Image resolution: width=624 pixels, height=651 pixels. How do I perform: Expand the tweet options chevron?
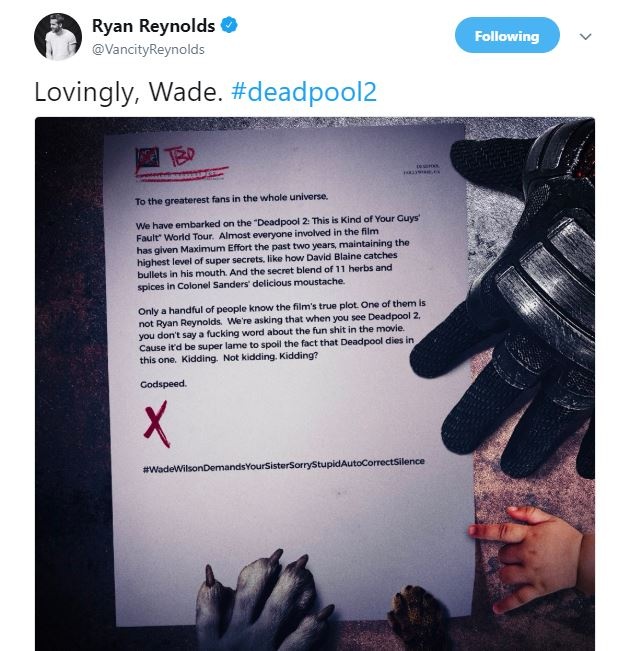pyautogui.click(x=585, y=37)
